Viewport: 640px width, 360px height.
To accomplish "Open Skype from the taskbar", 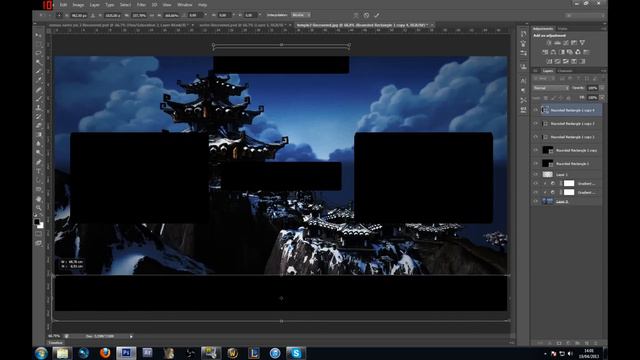I will click(x=296, y=353).
